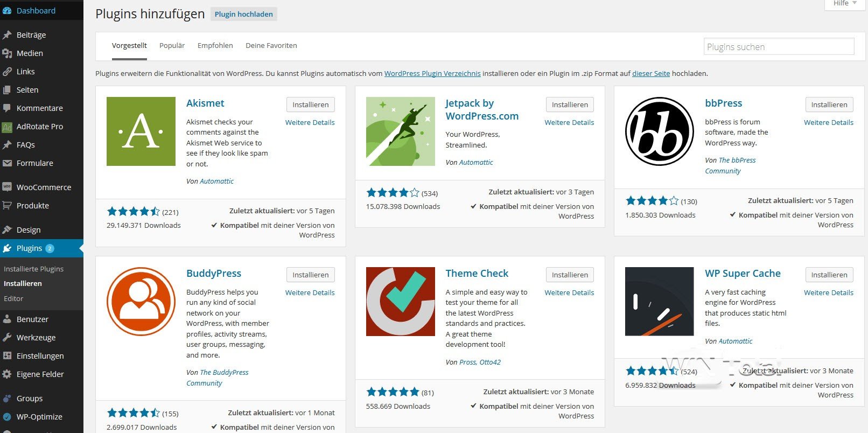Click the Theme Check plugin title
868x433 pixels.
tap(477, 273)
